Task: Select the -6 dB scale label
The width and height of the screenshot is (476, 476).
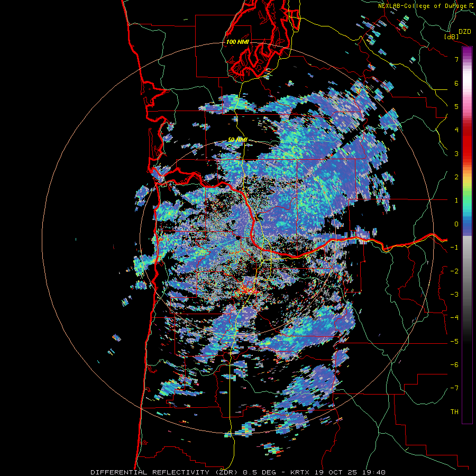Action: (x=454, y=364)
